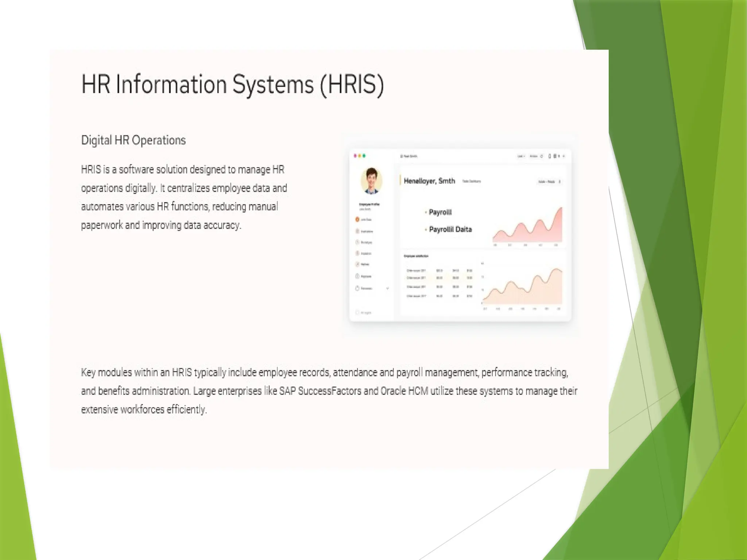747x560 pixels.
Task: Click the green window dot in mockup
Action: pos(364,156)
